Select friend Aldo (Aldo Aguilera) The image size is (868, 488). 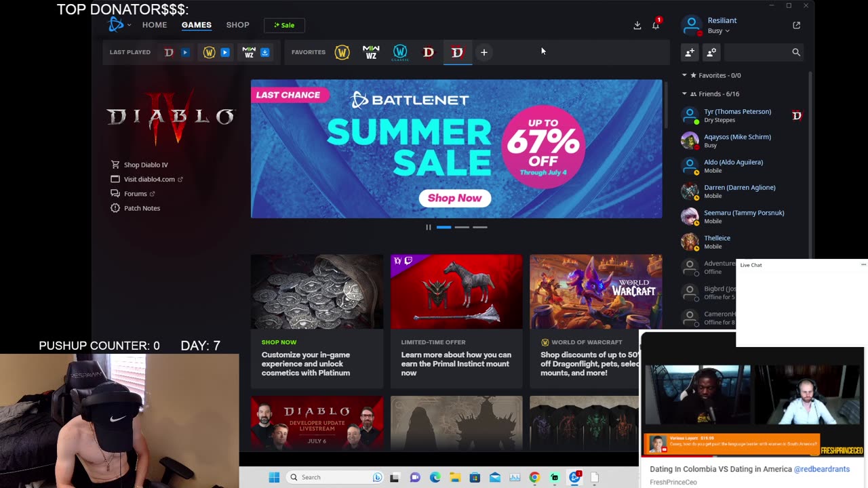733,162
